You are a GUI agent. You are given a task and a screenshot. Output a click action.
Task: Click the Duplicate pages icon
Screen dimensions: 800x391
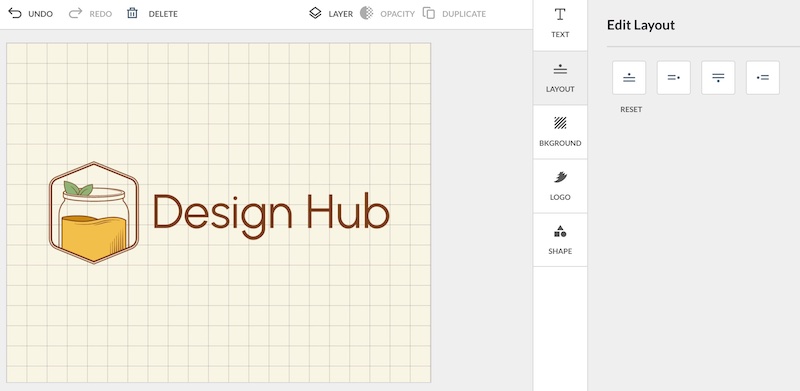(x=429, y=13)
